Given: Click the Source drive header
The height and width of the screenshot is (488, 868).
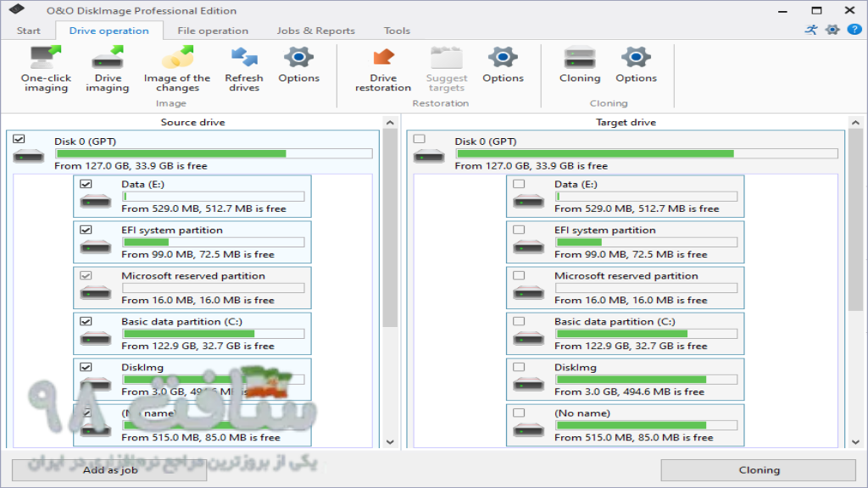Looking at the screenshot, I should 192,122.
